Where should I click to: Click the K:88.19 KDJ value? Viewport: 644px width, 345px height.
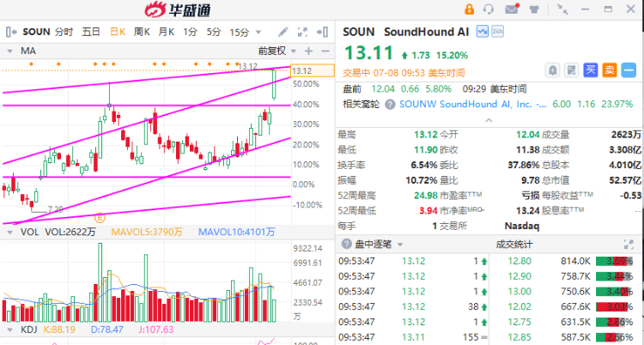[59, 330]
